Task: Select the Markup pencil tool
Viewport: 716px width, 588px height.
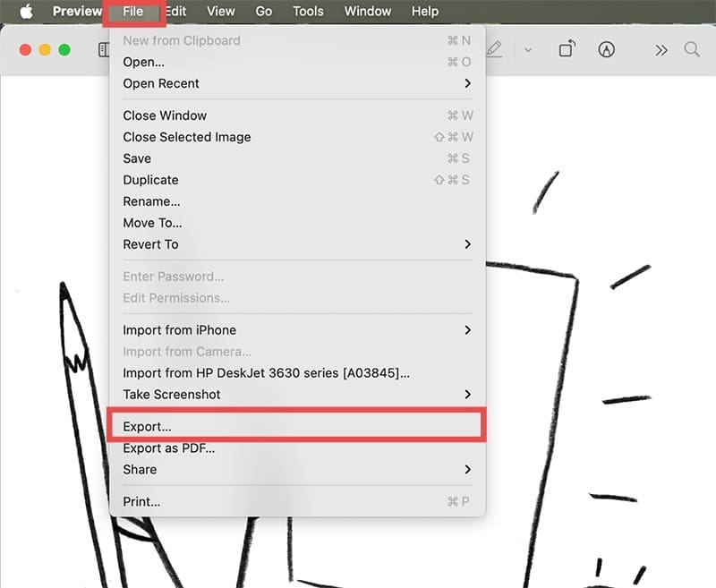Action: 495,50
